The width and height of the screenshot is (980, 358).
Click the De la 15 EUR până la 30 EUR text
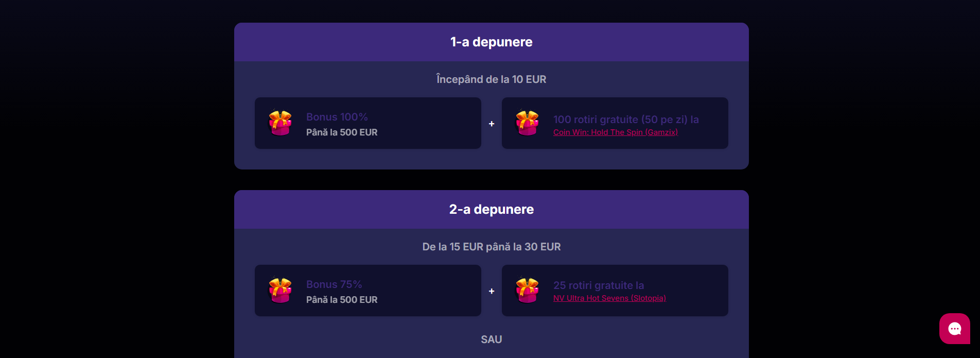[x=491, y=247]
